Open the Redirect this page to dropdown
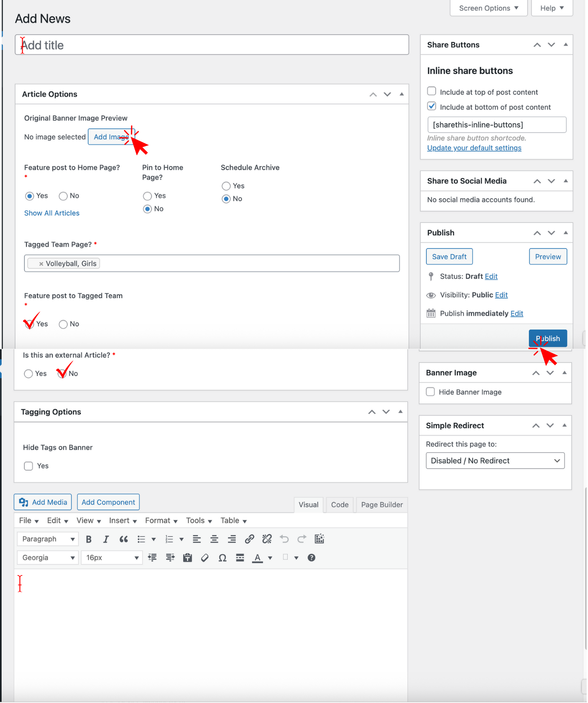 click(x=495, y=461)
